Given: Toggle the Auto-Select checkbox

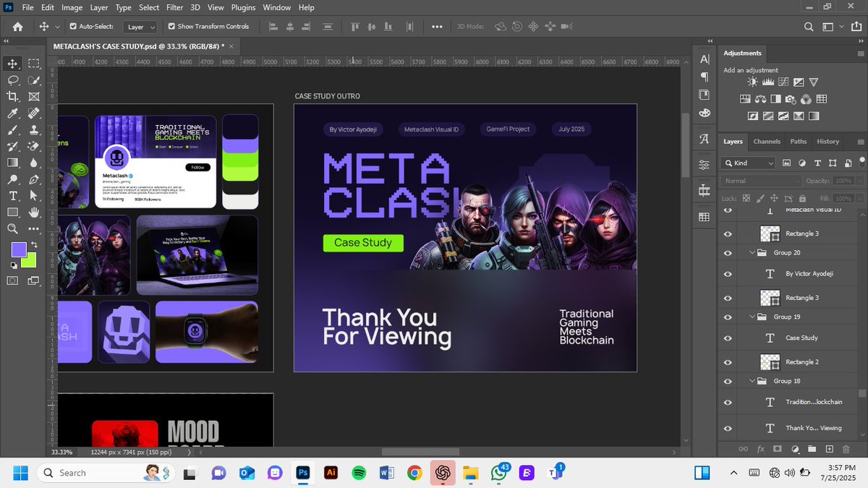Looking at the screenshot, I should (73, 27).
